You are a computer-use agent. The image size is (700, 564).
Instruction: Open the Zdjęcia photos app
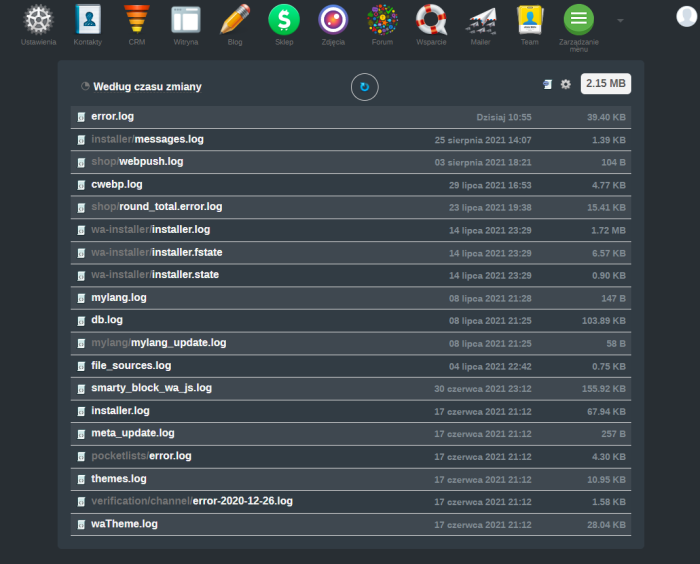[333, 20]
